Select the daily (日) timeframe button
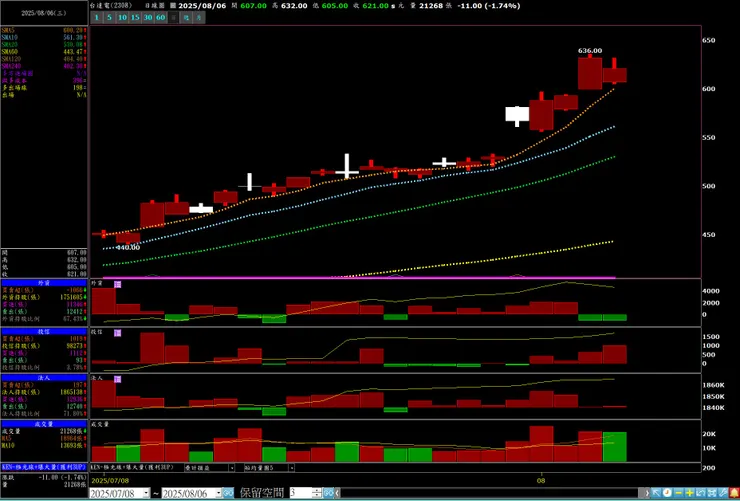This screenshot has height=501, width=740. pyautogui.click(x=174, y=18)
